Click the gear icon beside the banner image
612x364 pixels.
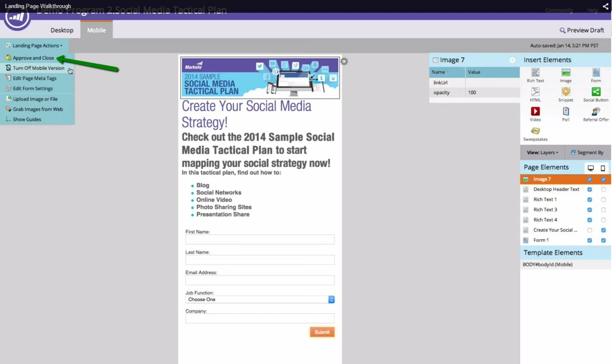pos(344,62)
